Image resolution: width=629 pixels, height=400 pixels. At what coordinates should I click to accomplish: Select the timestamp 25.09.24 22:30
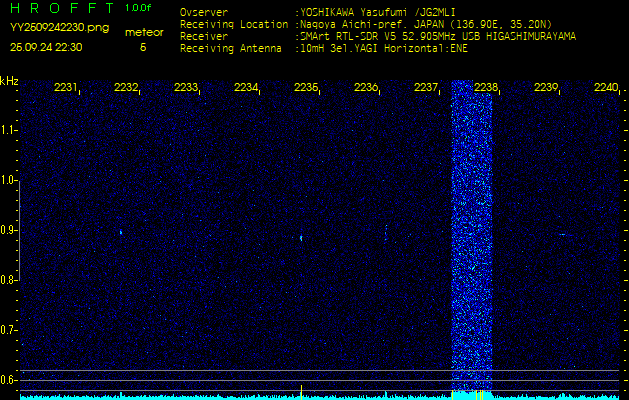(46, 47)
